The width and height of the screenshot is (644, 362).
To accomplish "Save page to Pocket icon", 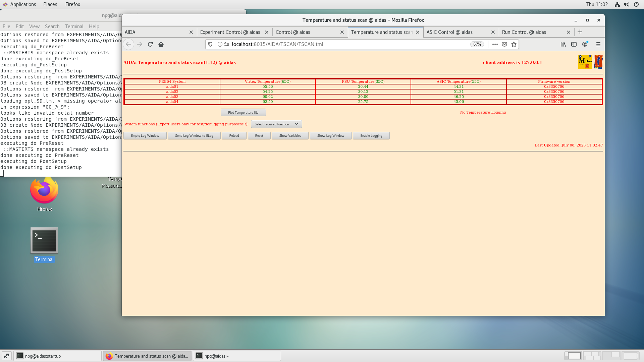I will 504,44.
